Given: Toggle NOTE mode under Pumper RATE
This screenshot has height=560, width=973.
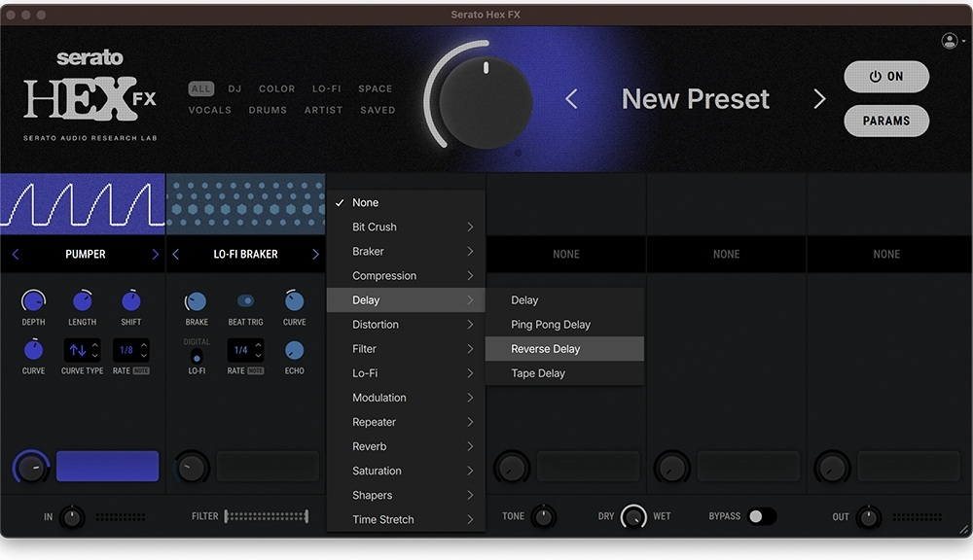Looking at the screenshot, I should click(x=141, y=370).
